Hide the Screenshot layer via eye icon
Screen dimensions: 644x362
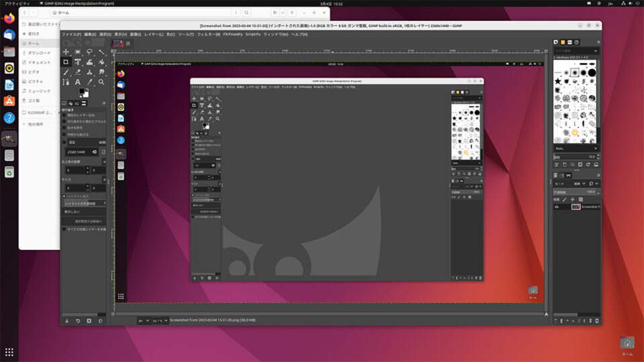tap(557, 207)
